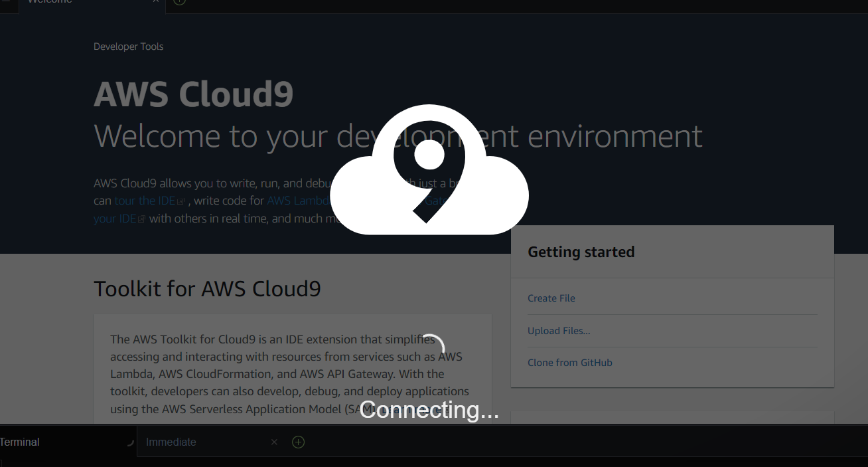Open a new tab in the bottom pane

pos(299,442)
